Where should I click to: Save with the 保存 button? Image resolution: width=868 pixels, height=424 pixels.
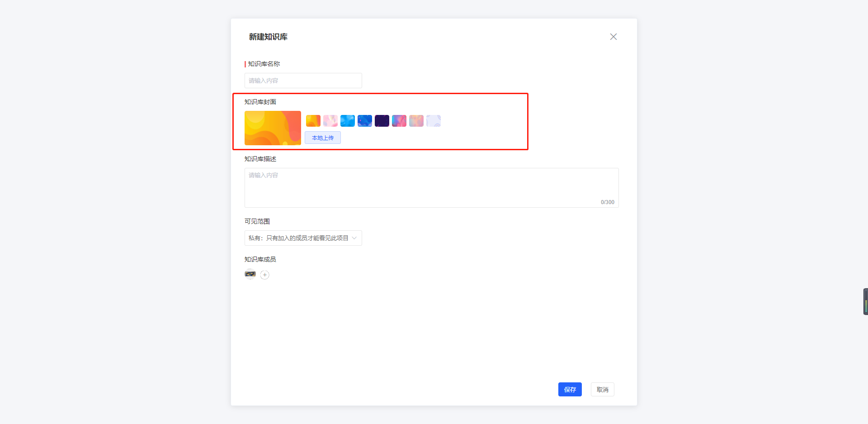pos(570,389)
